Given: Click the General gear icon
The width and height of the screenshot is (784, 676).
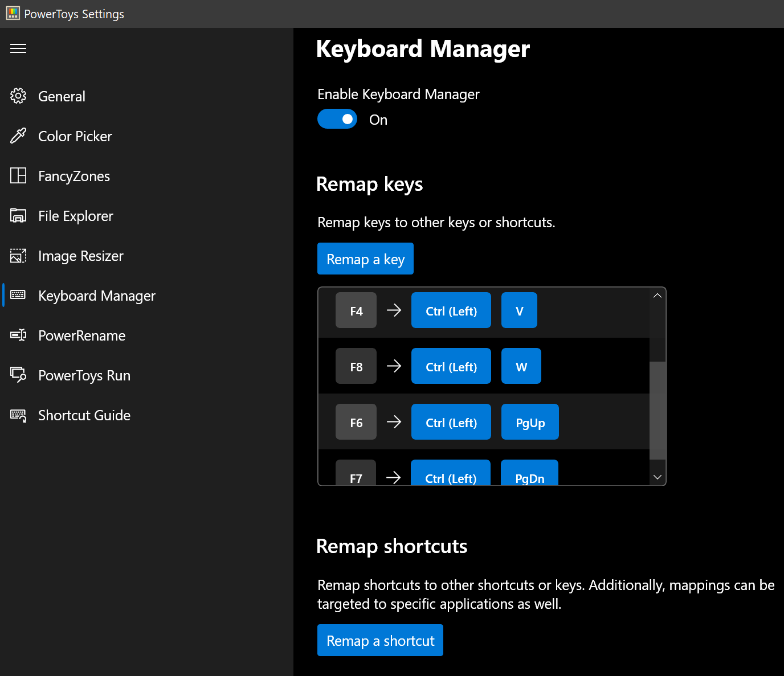Looking at the screenshot, I should pos(18,96).
